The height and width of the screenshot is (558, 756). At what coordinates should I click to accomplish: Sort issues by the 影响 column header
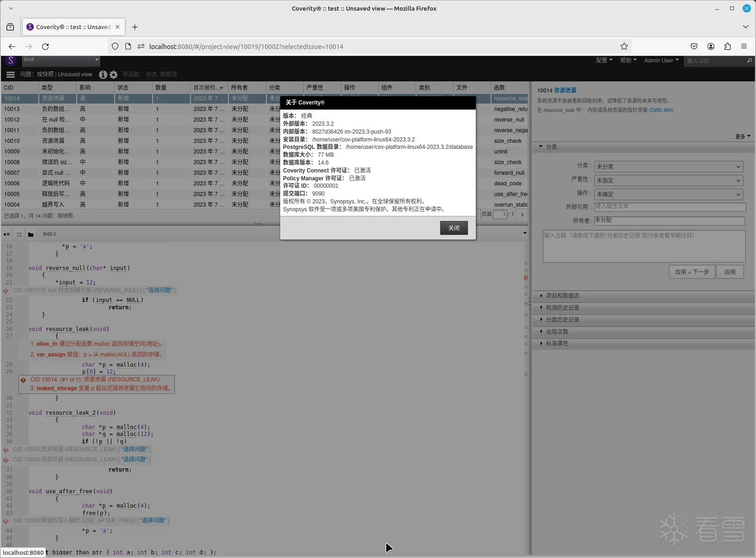click(95, 87)
